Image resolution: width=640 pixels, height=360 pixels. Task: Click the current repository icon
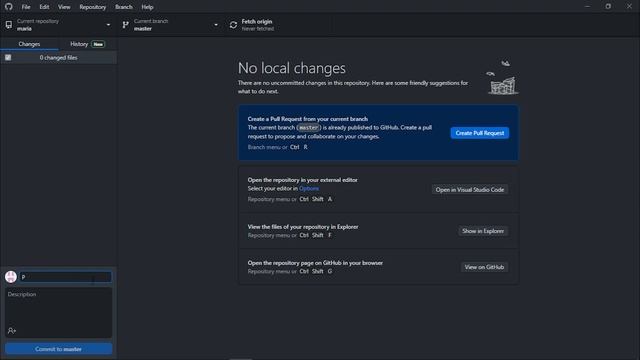(x=9, y=25)
